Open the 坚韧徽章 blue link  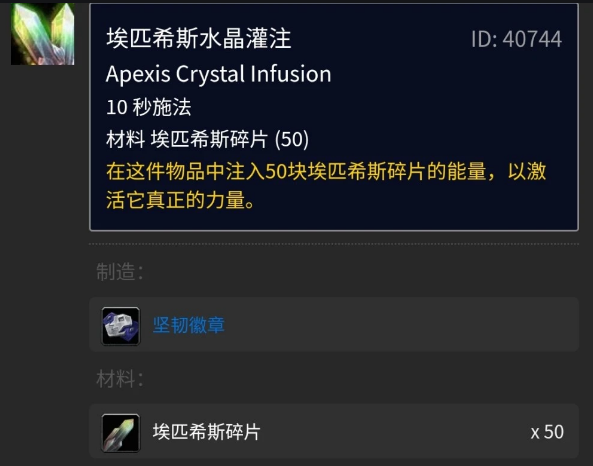[189, 325]
